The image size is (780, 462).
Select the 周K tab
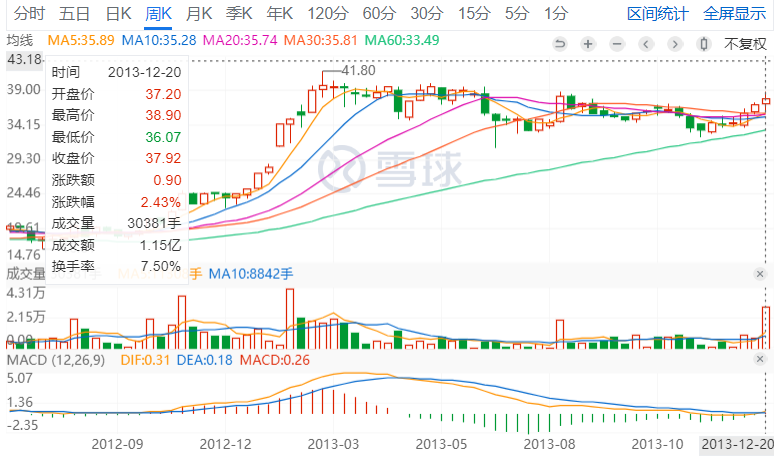pos(158,13)
